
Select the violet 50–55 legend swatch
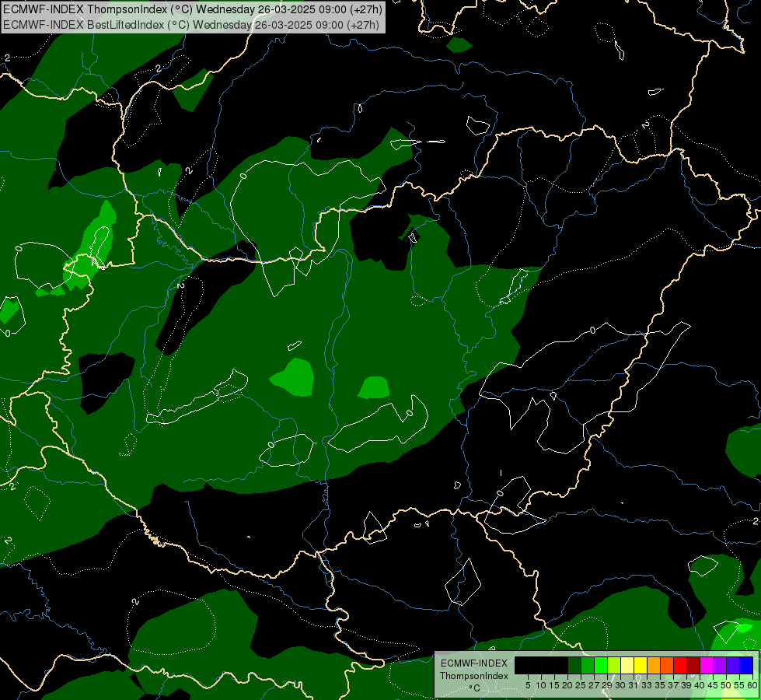(x=733, y=665)
